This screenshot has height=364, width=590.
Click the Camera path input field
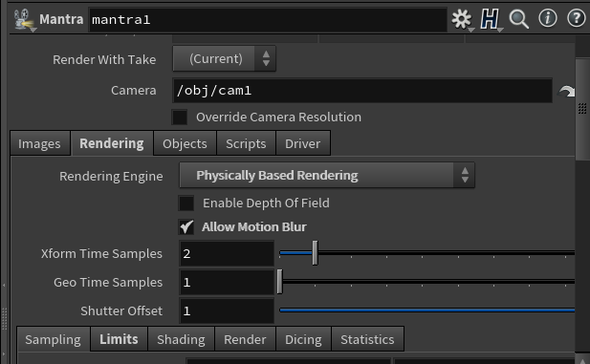[x=362, y=91]
